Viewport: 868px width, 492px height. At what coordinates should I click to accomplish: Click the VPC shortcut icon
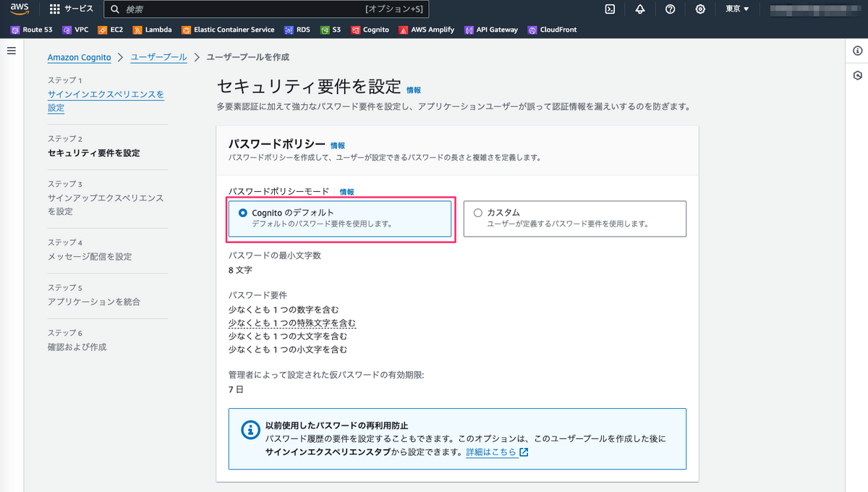click(67, 30)
